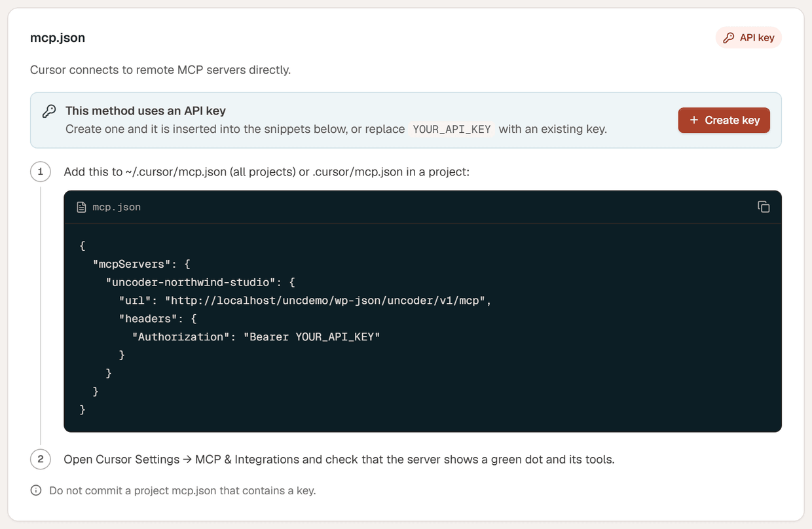Click the API key badge
The width and height of the screenshot is (812, 529).
point(748,38)
